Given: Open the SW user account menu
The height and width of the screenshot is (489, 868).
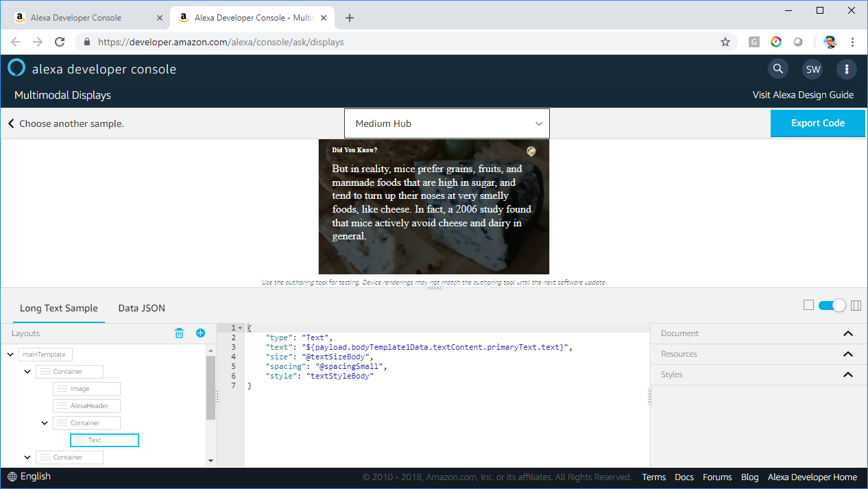Looking at the screenshot, I should coord(812,69).
